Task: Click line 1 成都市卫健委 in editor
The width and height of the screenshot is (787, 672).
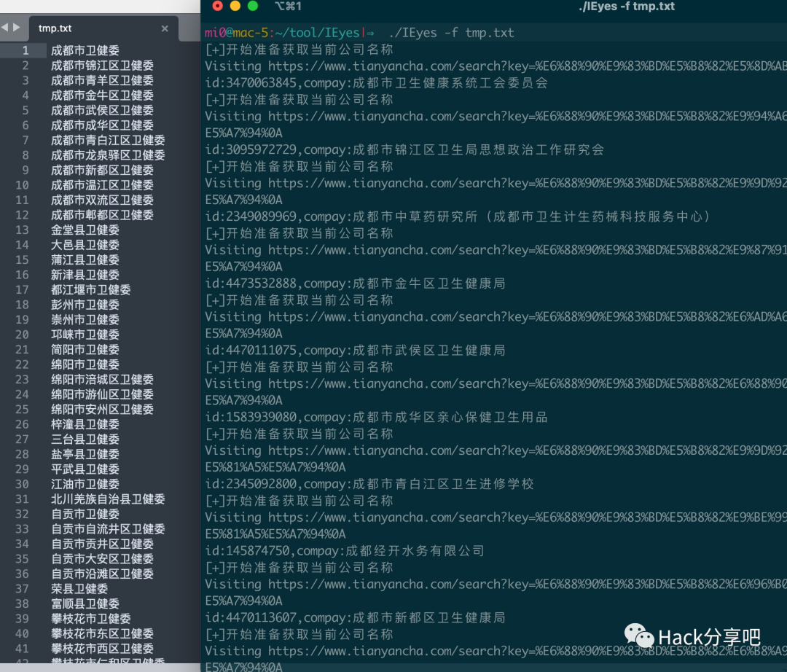Action: [85, 51]
